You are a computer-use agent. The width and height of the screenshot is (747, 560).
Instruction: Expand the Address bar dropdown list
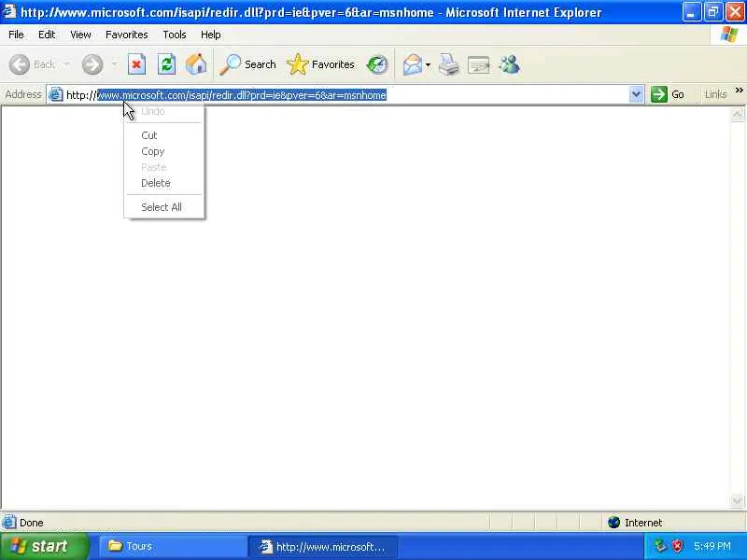(636, 94)
